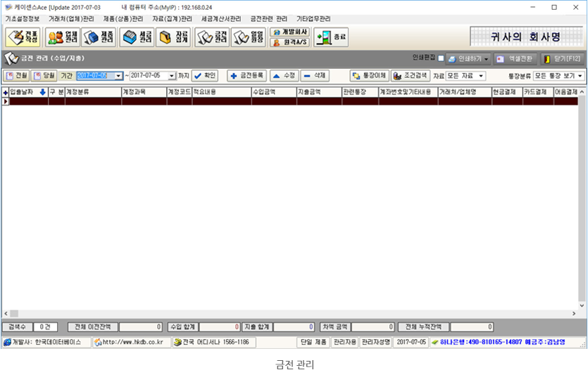This screenshot has width=588, height=370.
Task: Click the 입출날짜 column header
Action: click(x=23, y=92)
